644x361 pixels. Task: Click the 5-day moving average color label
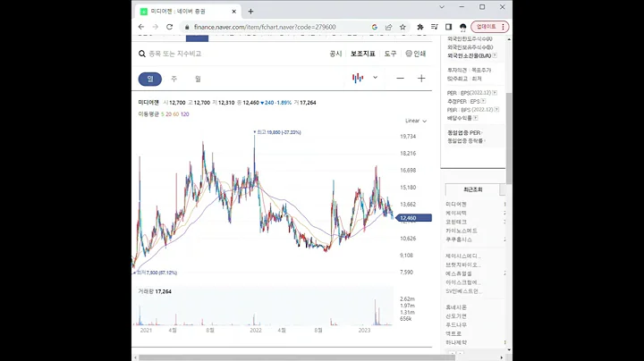click(x=162, y=114)
